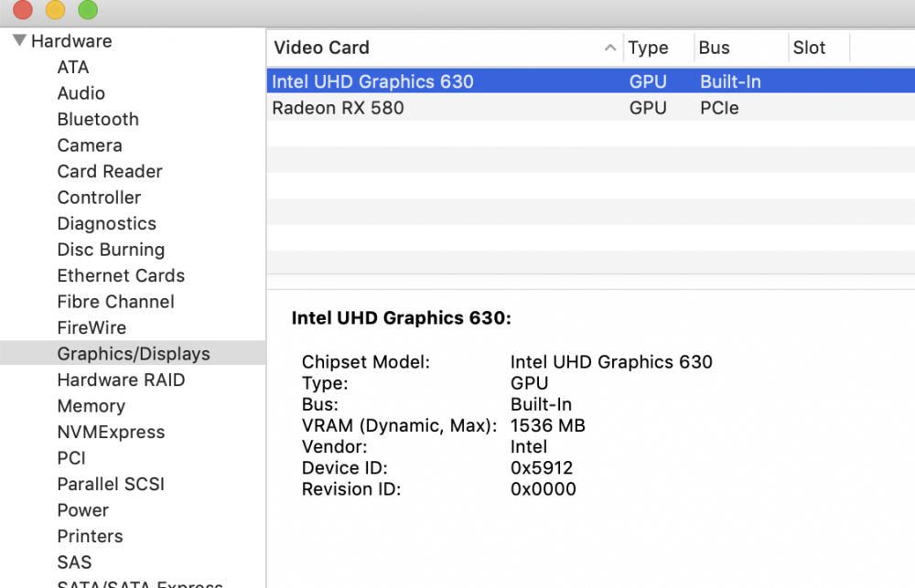Select FireWire in the sidebar
The width and height of the screenshot is (915, 588).
(x=91, y=327)
